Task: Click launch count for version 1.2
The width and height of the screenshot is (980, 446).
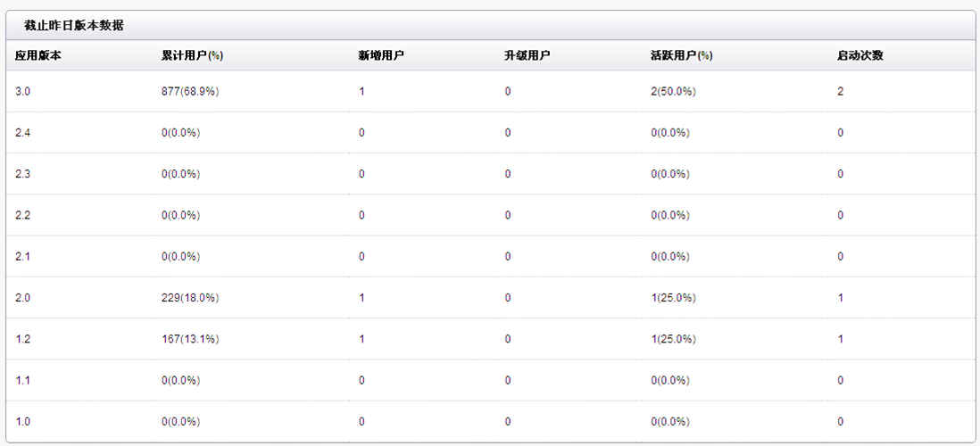Action: [x=840, y=339]
